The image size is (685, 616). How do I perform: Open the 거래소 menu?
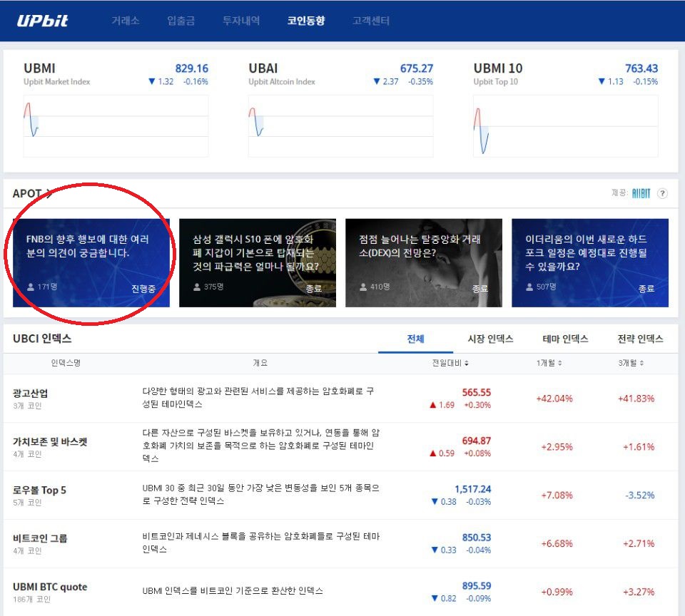pos(126,21)
